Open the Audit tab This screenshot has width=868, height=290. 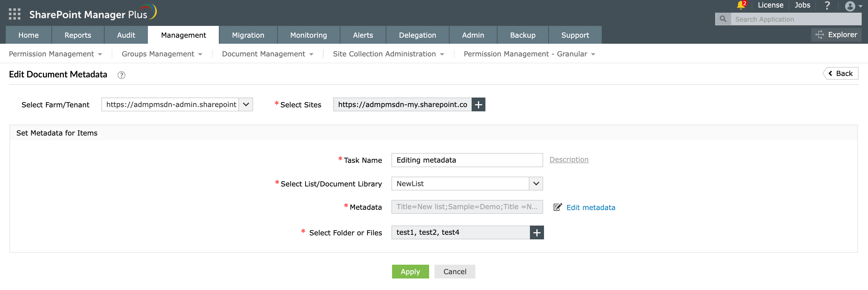point(126,35)
